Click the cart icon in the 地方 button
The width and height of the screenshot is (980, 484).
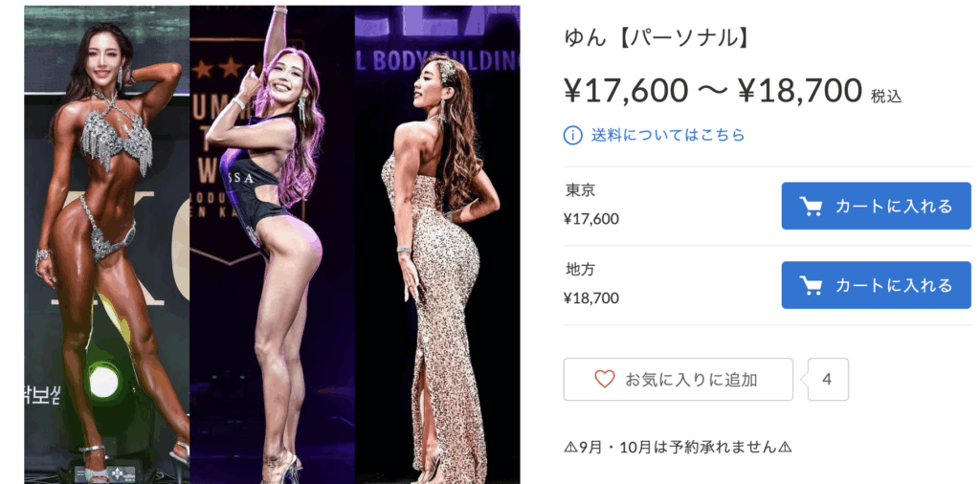pyautogui.click(x=812, y=285)
